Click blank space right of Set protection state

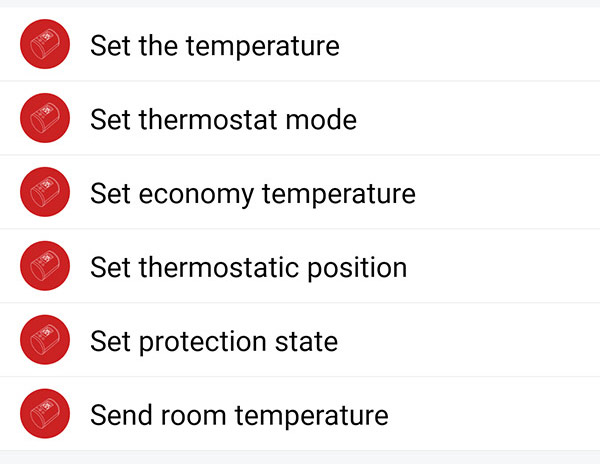pos(471,340)
